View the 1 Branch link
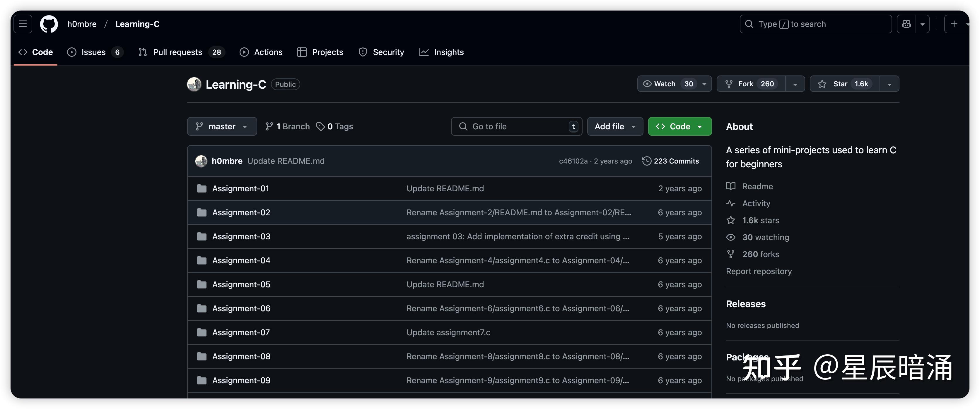 (288, 126)
